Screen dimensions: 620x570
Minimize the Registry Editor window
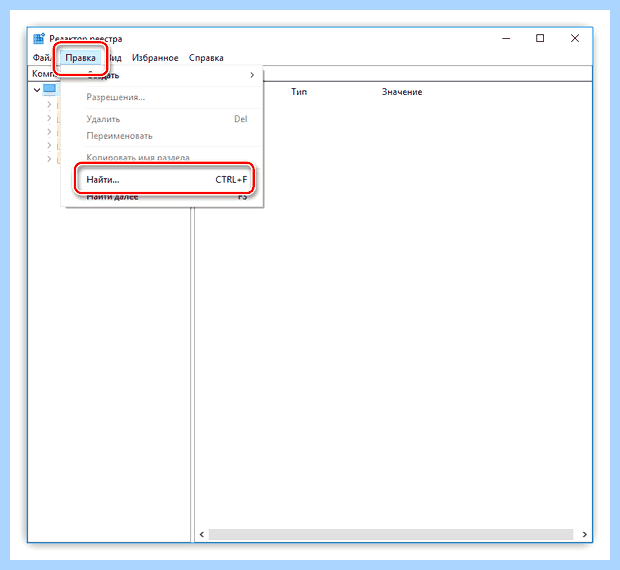point(506,38)
